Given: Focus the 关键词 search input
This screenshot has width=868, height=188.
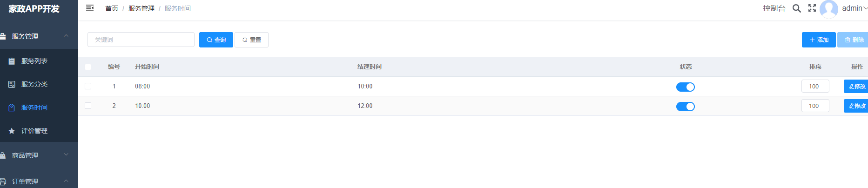Looking at the screenshot, I should click(x=141, y=40).
